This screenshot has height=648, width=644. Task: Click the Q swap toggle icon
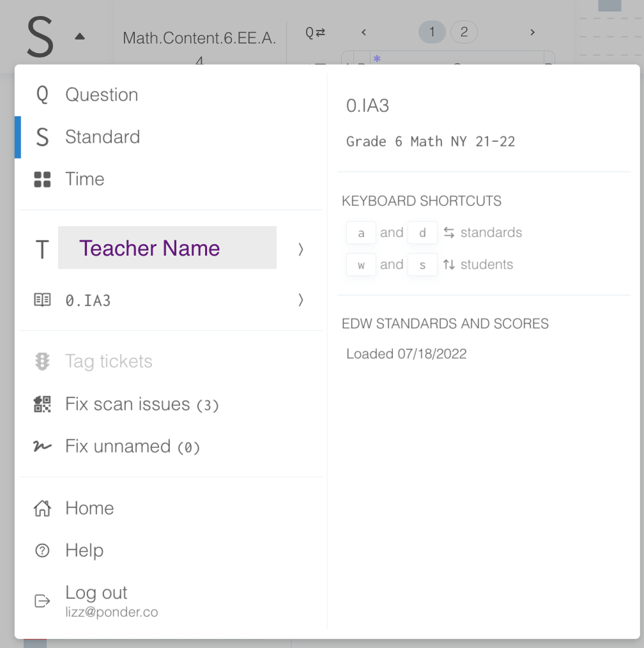pos(315,32)
